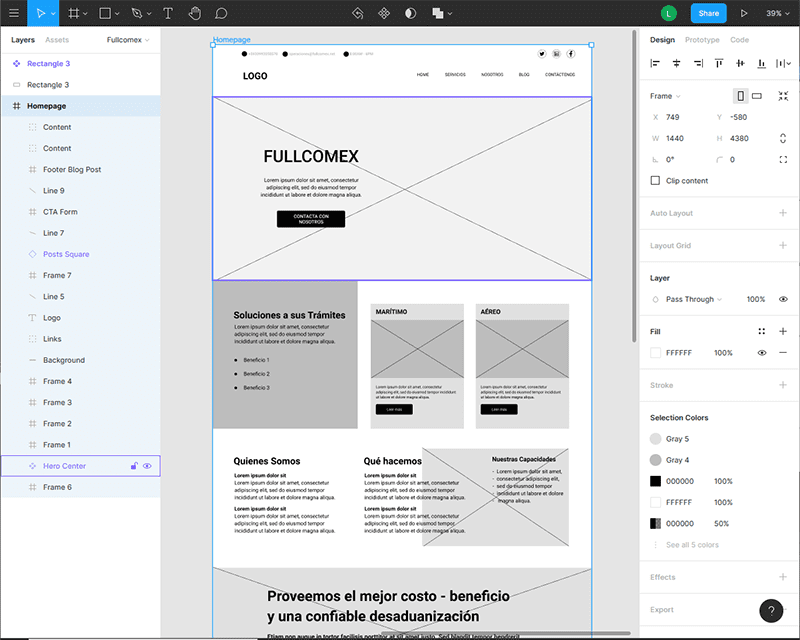Screen dimensions: 800x640
Task: Click the Present play button
Action: (x=743, y=14)
